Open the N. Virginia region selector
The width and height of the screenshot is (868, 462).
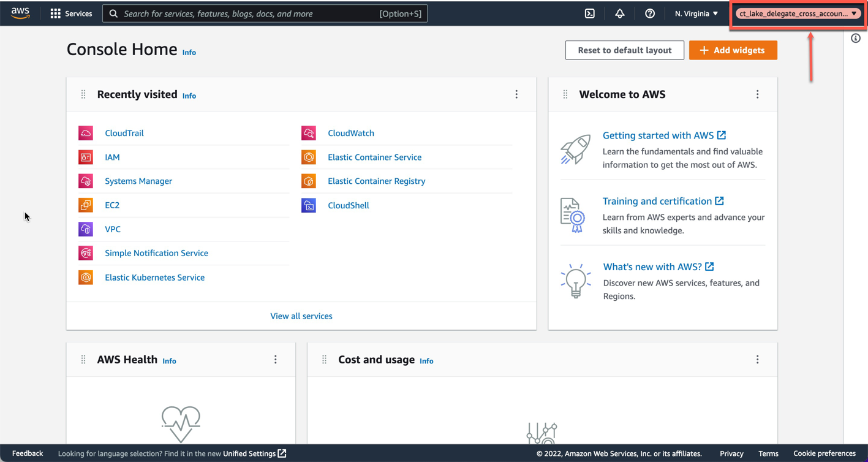point(696,13)
